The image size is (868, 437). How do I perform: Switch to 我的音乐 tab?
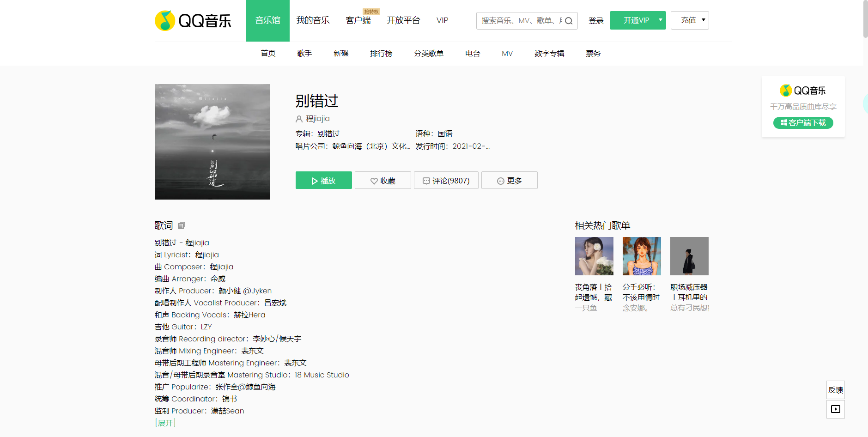click(313, 20)
